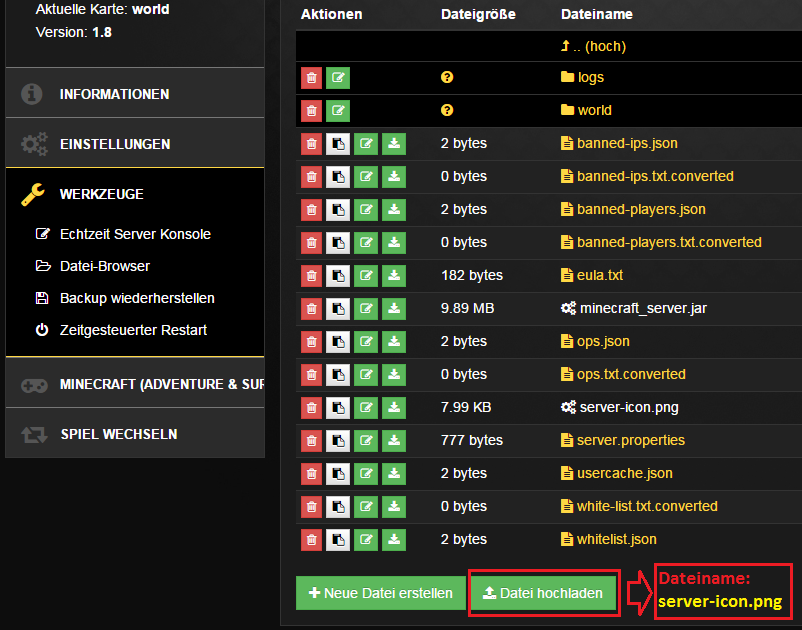Download banned-ips.txt.converted file
The width and height of the screenshot is (802, 630).
coord(394,177)
